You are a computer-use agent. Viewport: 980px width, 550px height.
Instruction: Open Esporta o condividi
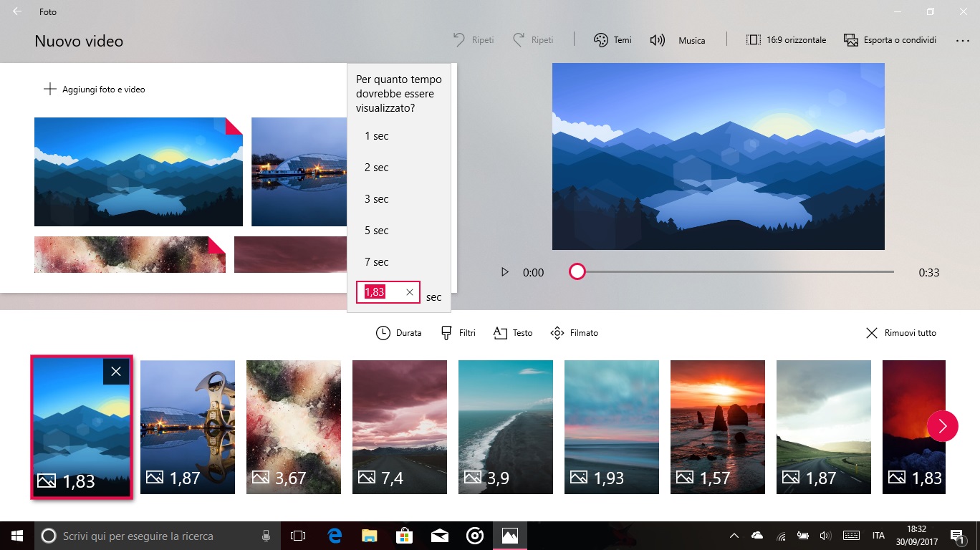(890, 40)
